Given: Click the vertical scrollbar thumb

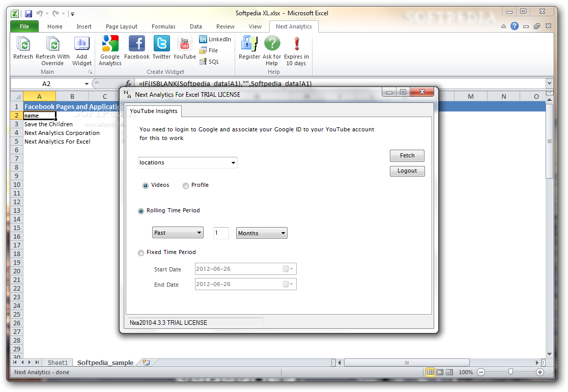Looking at the screenshot, I should [x=549, y=142].
